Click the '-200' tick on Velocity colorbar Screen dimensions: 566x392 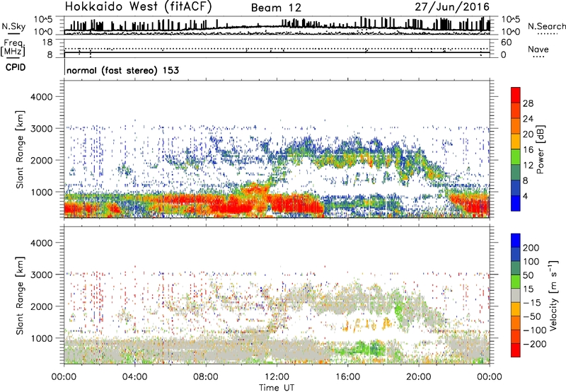(535, 344)
